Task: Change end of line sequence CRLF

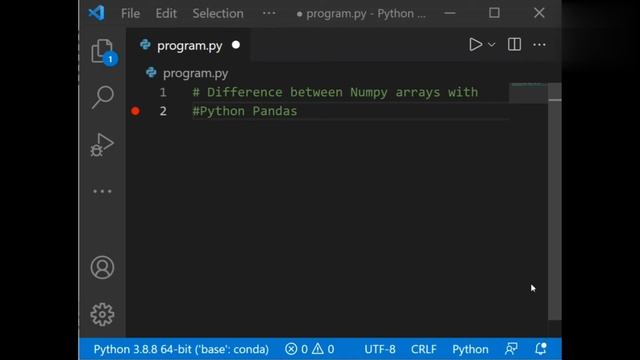Action: [x=424, y=349]
